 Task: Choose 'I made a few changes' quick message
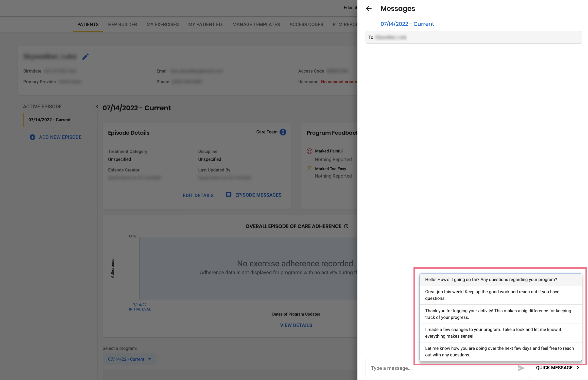click(500, 333)
